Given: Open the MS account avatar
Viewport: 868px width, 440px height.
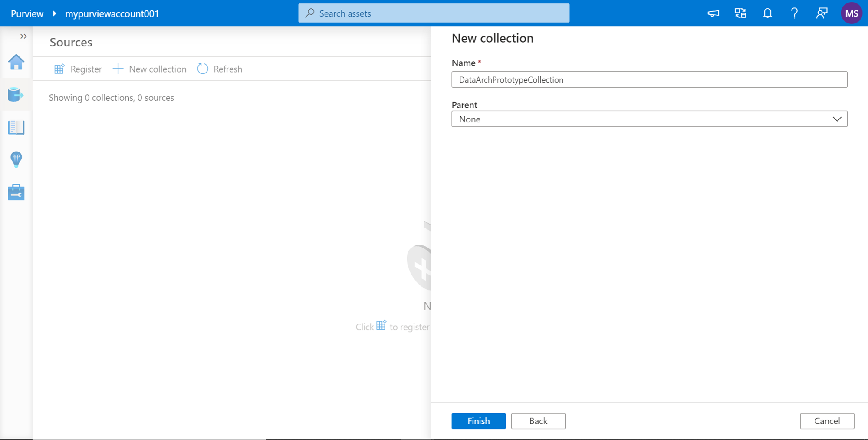Looking at the screenshot, I should click(851, 13).
